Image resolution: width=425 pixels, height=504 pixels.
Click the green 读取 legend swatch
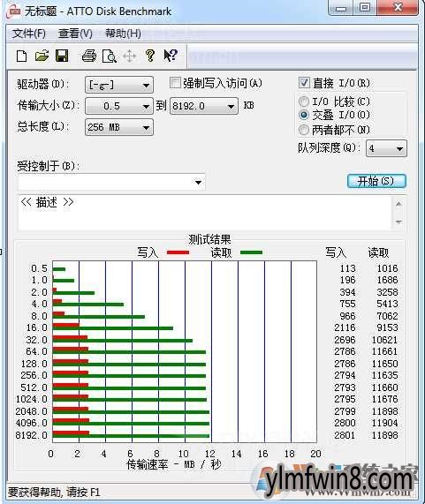pos(251,252)
